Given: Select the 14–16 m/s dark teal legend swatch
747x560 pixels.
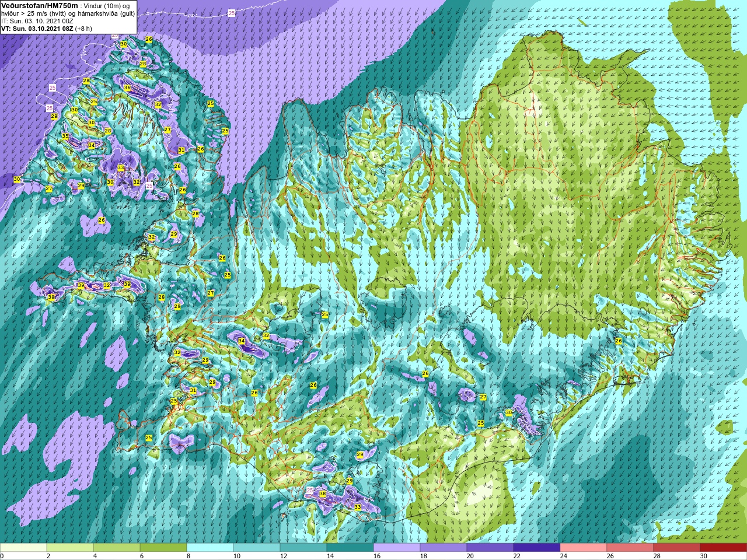Looking at the screenshot, I should tap(350, 548).
